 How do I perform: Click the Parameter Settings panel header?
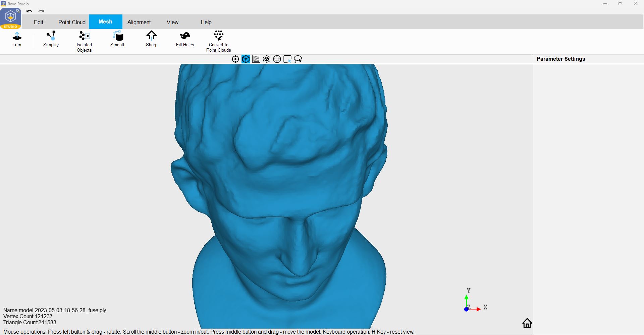coord(561,59)
